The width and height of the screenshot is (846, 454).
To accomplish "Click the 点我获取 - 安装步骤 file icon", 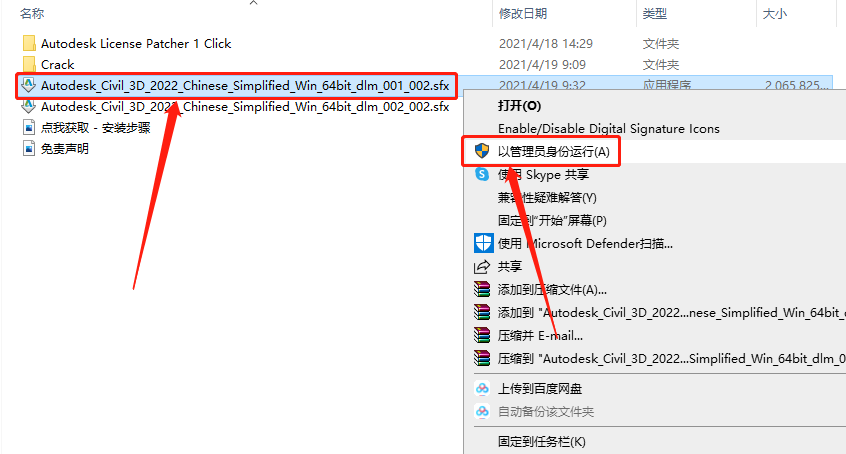I will 29,127.
